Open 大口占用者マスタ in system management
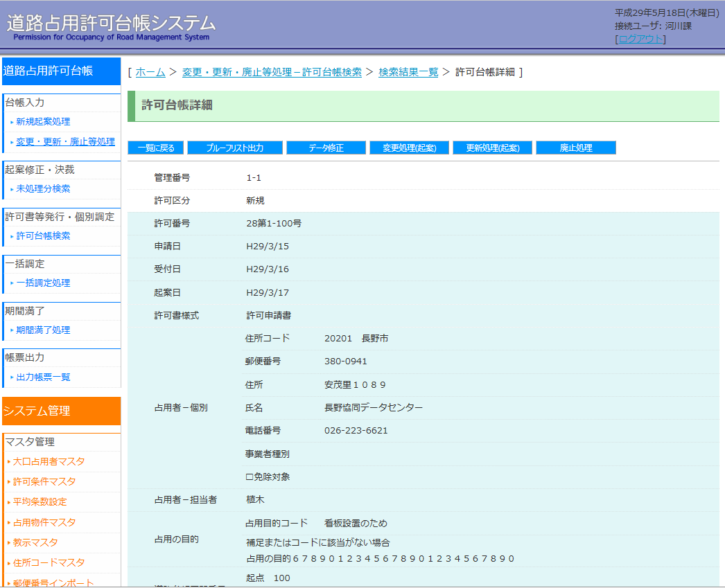 tap(49, 461)
